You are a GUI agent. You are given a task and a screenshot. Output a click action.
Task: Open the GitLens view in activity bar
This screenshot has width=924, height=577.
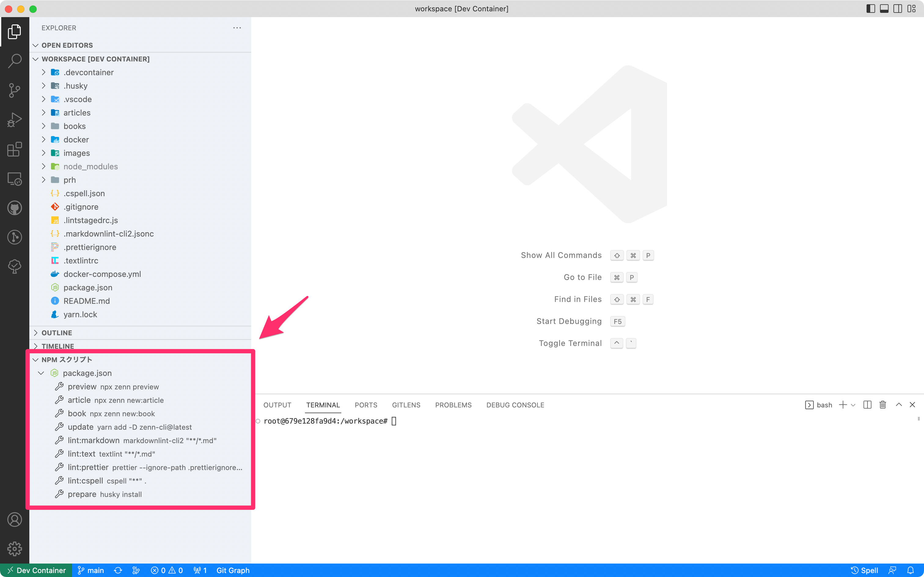[x=14, y=237]
